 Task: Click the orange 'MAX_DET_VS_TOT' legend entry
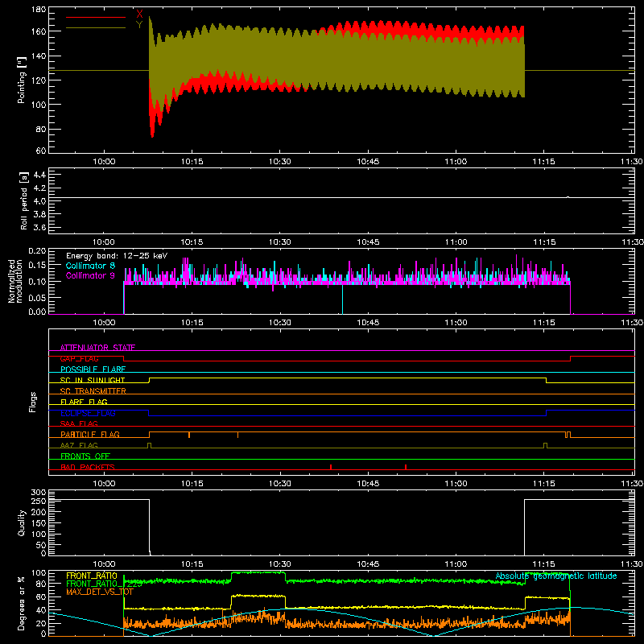tap(99, 592)
